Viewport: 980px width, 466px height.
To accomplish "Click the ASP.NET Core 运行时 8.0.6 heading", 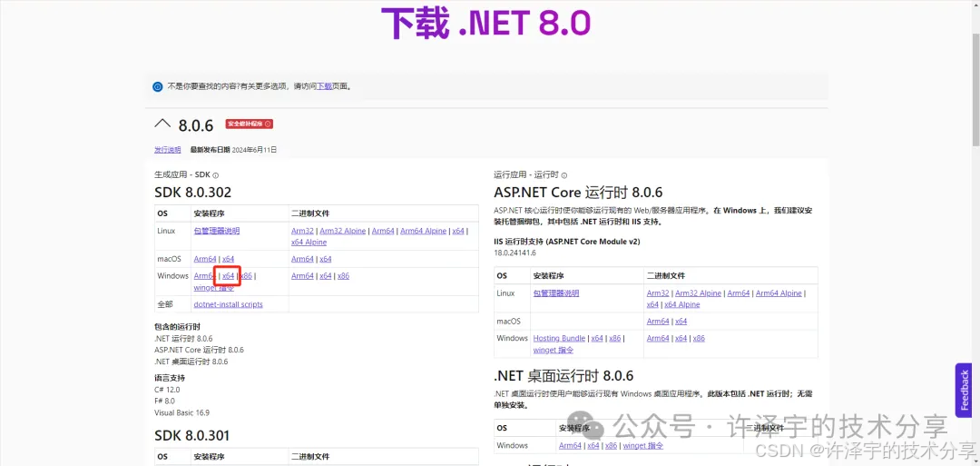I will tap(578, 192).
